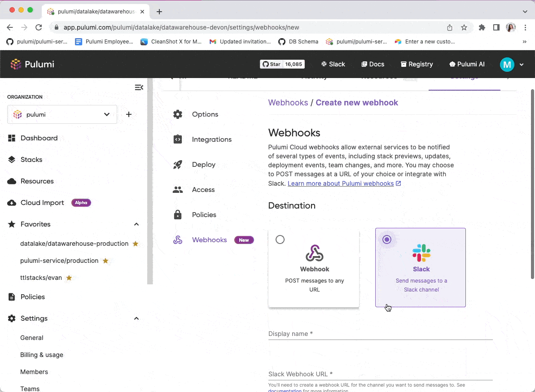
Task: Add a new organization with plus icon
Action: click(129, 114)
